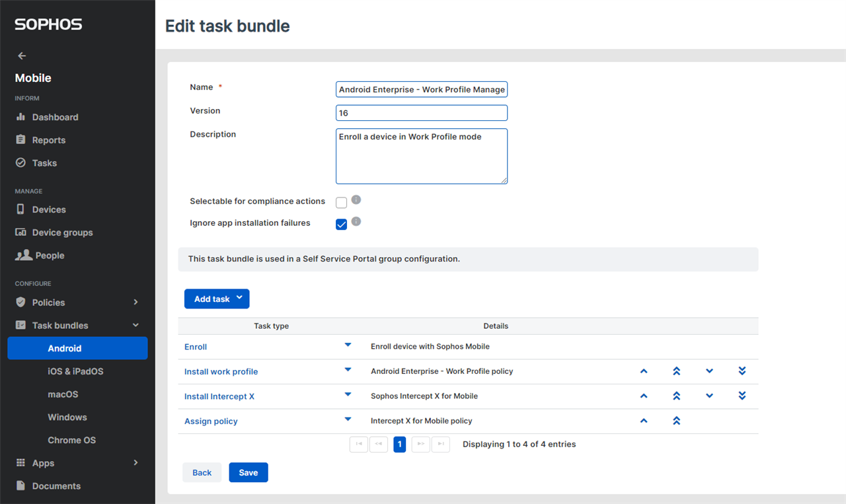Click the Details column header
Viewport: 846px width, 504px height.
[496, 326]
